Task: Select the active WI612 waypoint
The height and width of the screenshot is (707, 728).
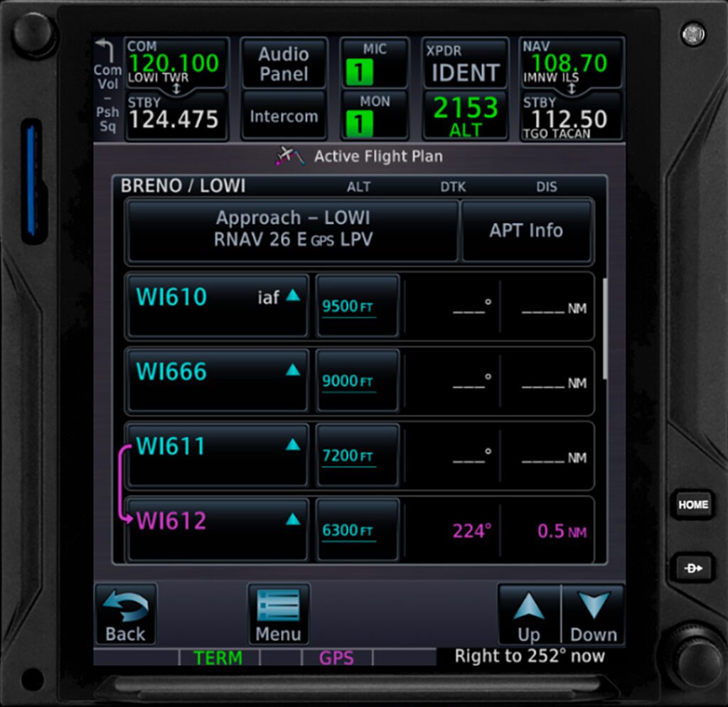Action: (218, 529)
